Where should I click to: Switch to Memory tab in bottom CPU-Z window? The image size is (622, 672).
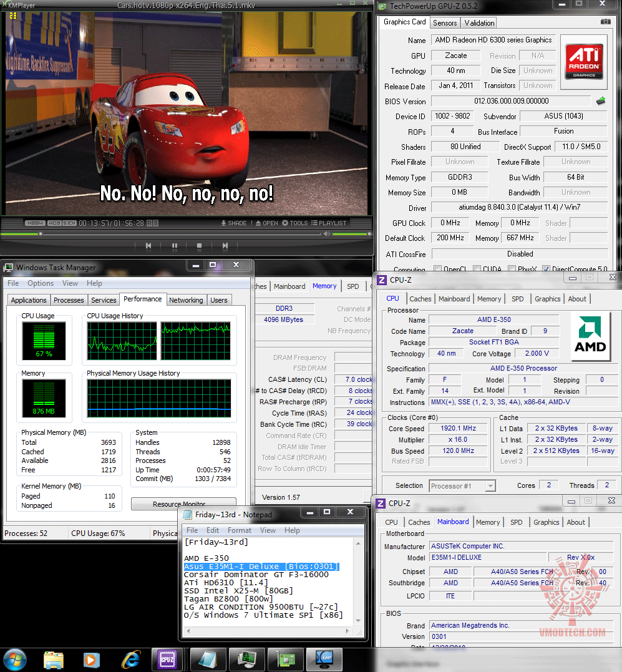(x=487, y=522)
